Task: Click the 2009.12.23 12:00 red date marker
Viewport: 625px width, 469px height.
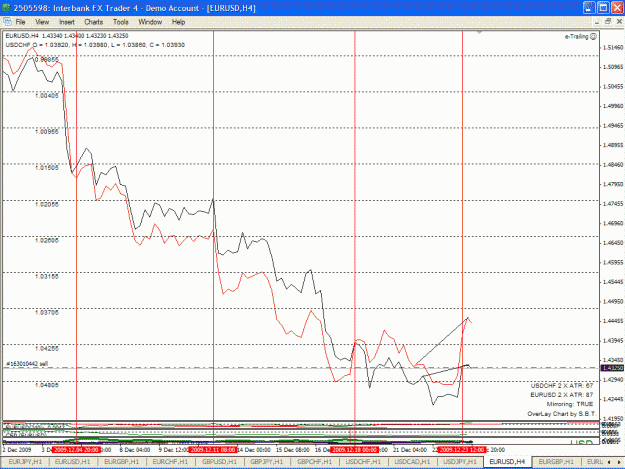Action: (x=462, y=449)
